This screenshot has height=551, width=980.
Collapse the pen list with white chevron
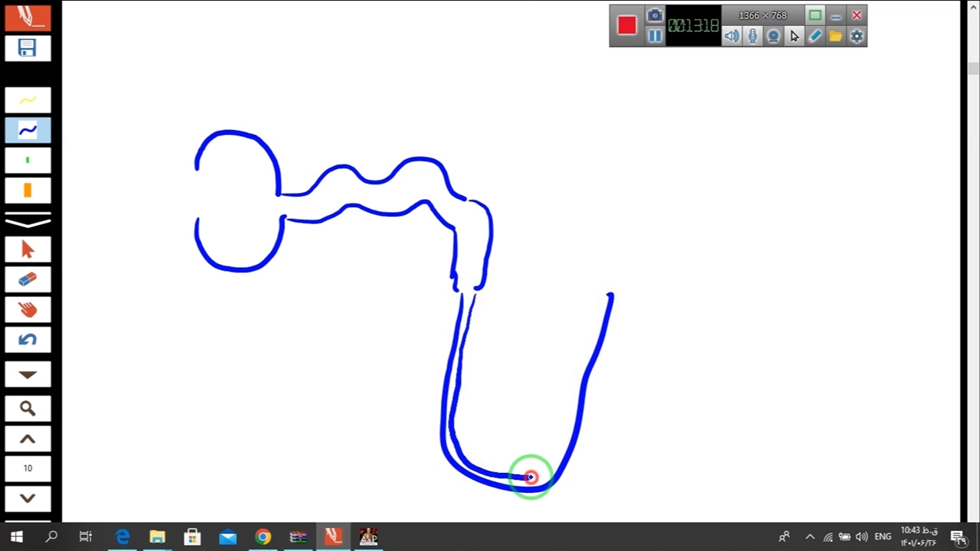[28, 222]
